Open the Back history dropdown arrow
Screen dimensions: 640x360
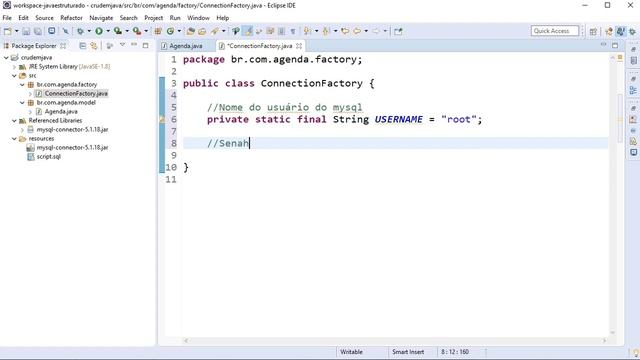[x=366, y=31]
